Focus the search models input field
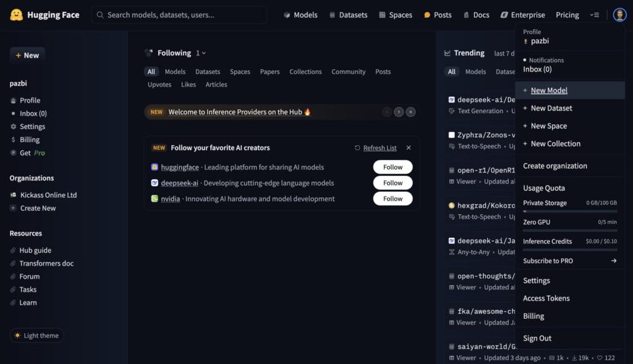The image size is (633, 364). coord(179,15)
